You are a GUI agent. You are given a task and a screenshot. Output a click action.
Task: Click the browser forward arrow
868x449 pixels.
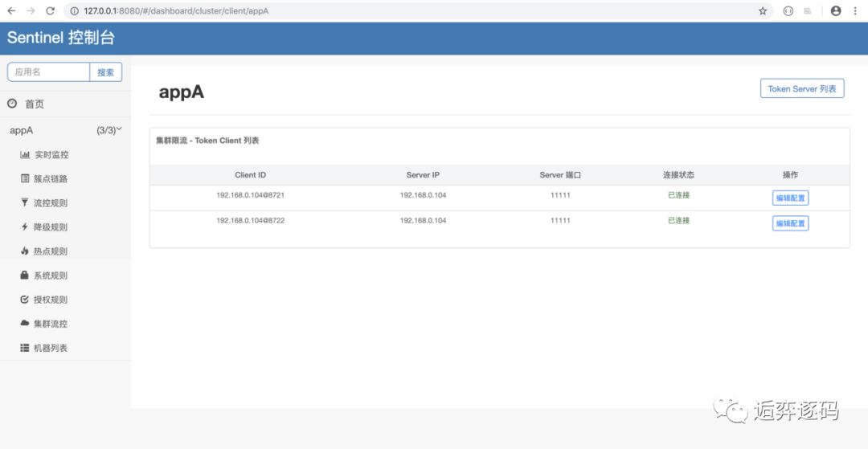(31, 10)
